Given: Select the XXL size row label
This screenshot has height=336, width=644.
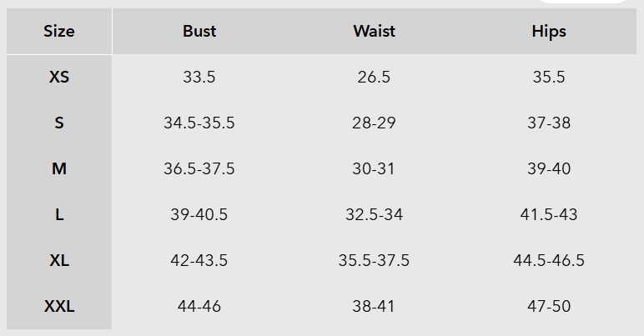Looking at the screenshot, I should tap(58, 306).
